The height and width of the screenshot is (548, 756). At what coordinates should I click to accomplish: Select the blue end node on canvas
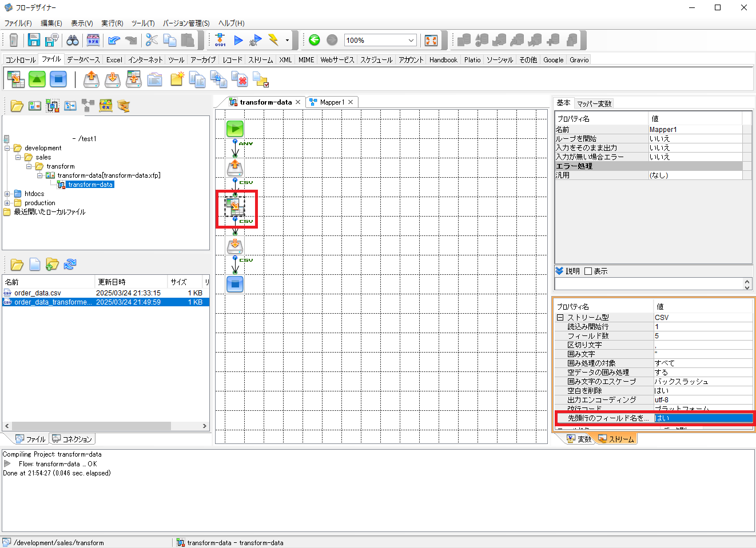[235, 284]
